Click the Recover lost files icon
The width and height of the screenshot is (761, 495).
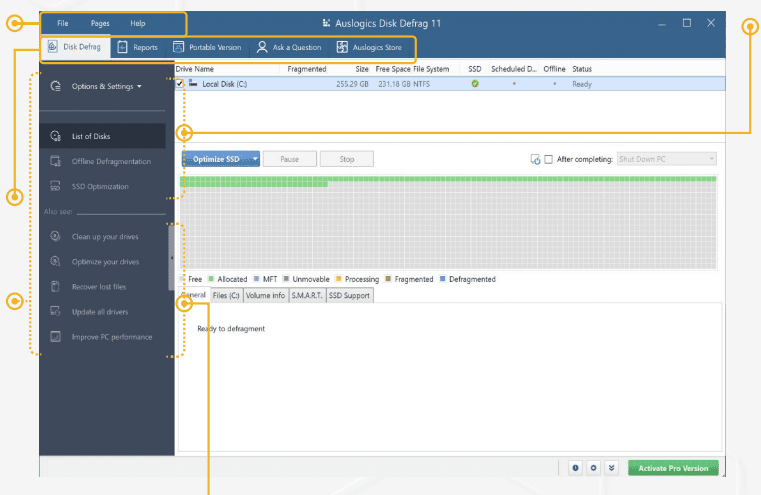pos(55,287)
